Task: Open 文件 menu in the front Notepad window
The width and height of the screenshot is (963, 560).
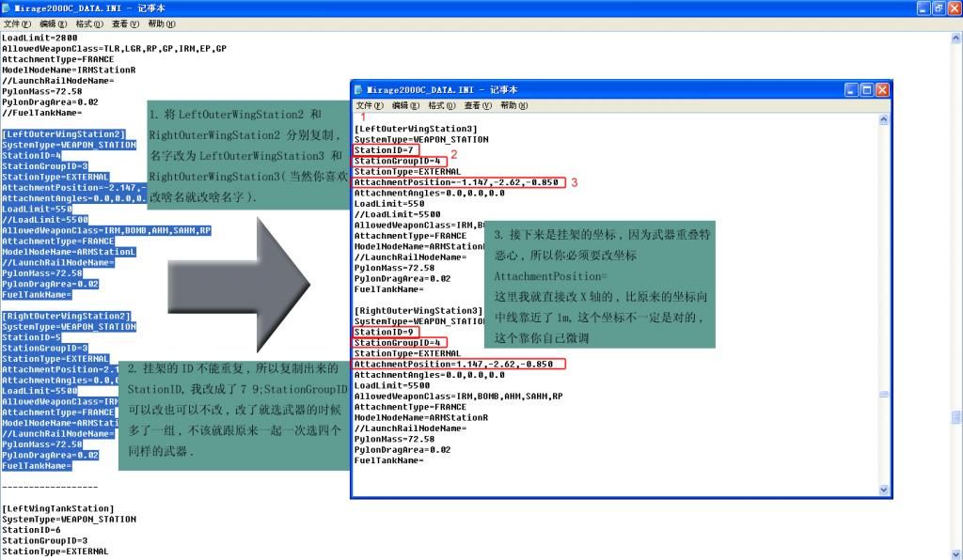Action: (x=370, y=105)
